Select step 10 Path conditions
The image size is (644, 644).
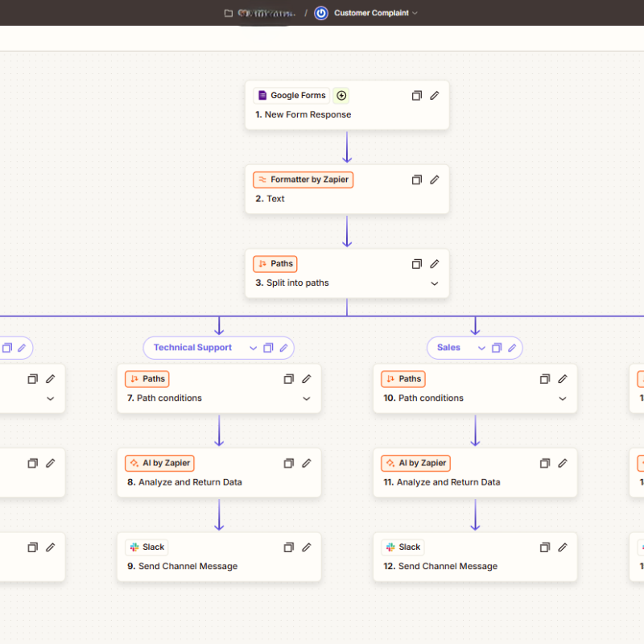point(475,389)
